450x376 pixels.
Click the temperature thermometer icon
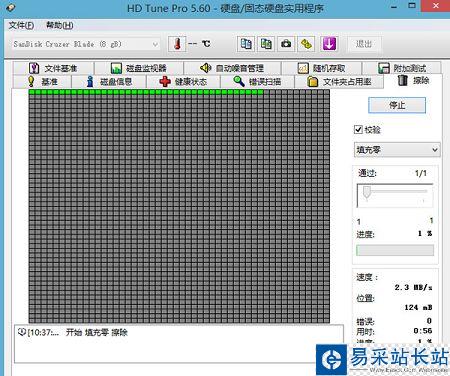pyautogui.click(x=177, y=44)
